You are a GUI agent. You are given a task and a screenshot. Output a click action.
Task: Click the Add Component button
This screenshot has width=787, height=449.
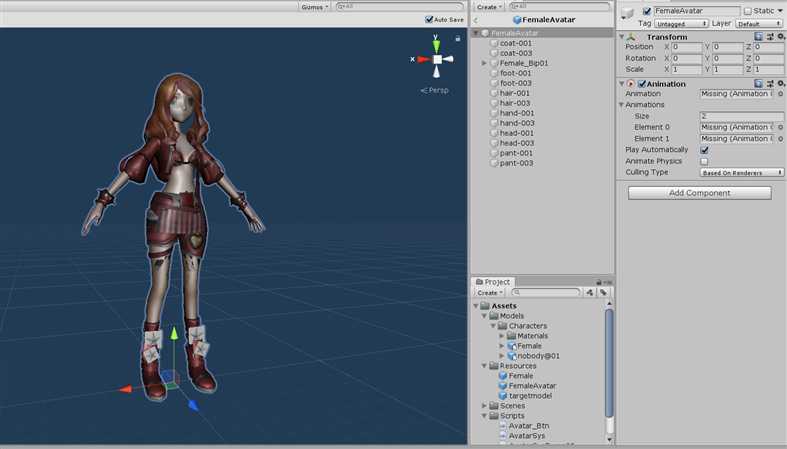(699, 192)
